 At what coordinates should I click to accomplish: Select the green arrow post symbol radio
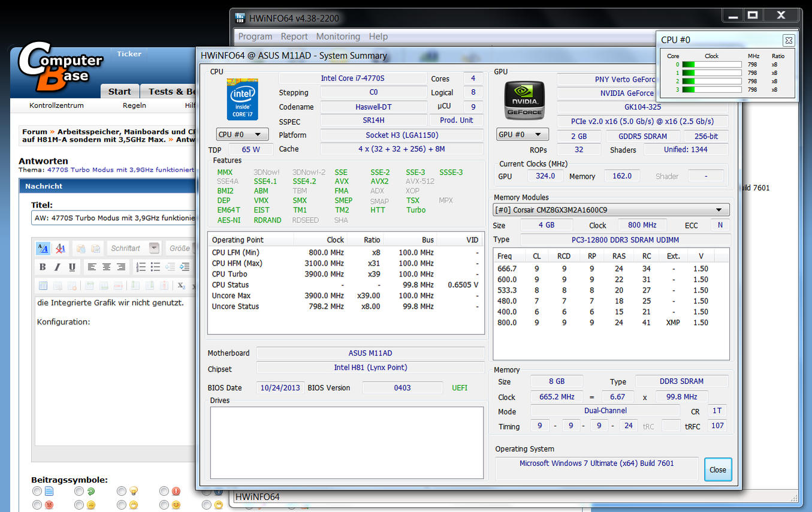click(79, 491)
